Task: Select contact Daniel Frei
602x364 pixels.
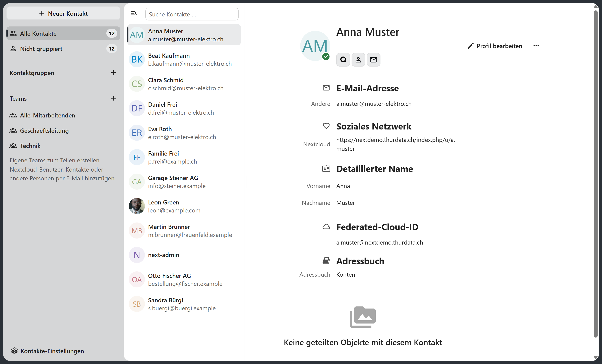Action: pyautogui.click(x=184, y=108)
